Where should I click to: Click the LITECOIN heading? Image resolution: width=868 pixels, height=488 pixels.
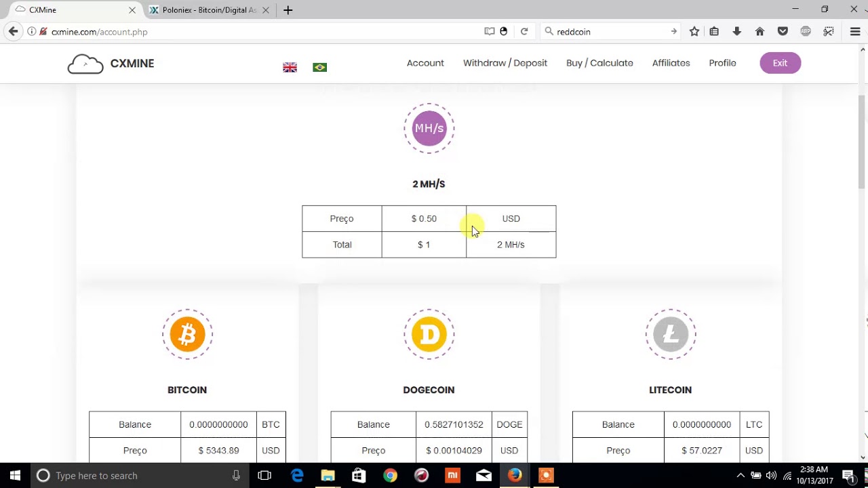click(670, 390)
